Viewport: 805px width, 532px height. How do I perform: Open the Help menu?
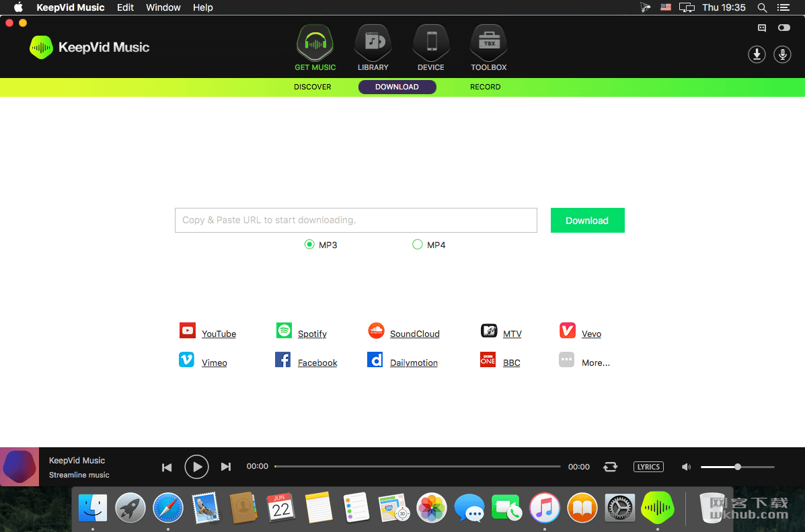click(203, 7)
